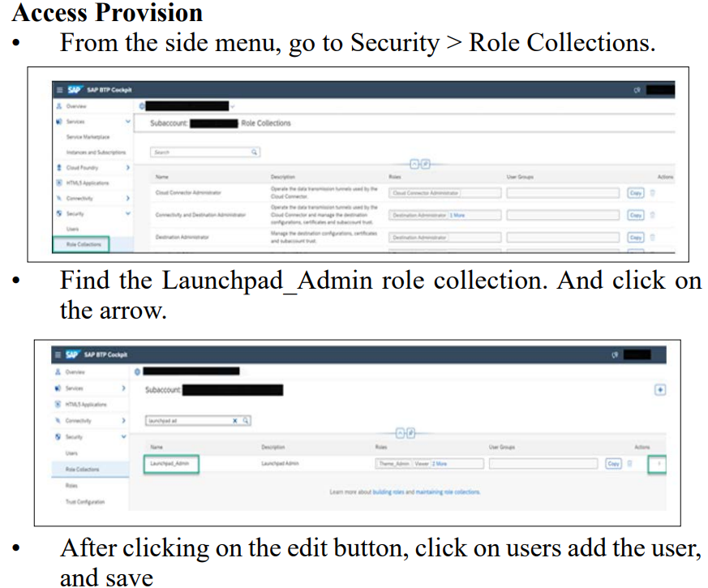
Task: Click Security shield icon in lower sidebar
Action: click(58, 436)
